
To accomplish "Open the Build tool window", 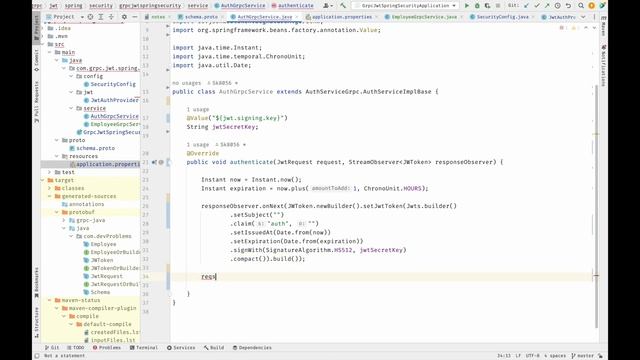I will tap(214, 348).
